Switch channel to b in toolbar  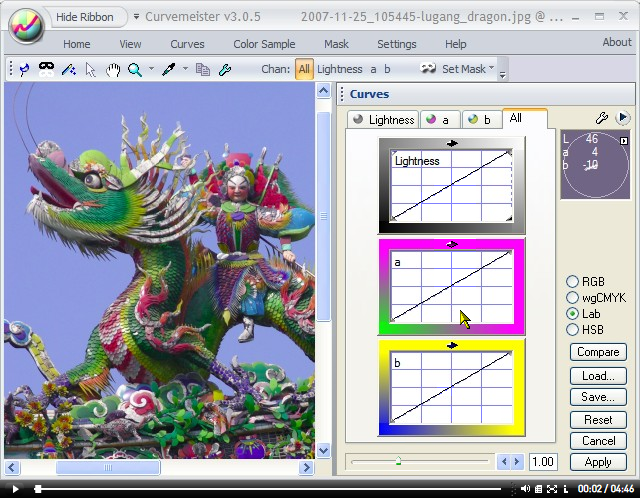[387, 69]
